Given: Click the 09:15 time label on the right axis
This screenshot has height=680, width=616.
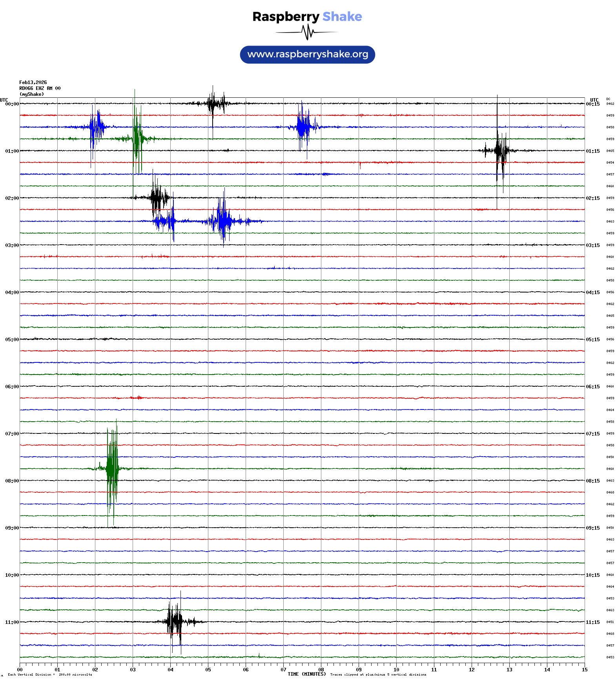Looking at the screenshot, I should [592, 528].
